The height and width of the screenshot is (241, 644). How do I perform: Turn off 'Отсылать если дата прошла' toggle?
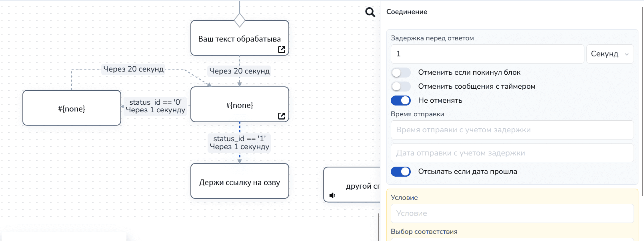tap(401, 171)
